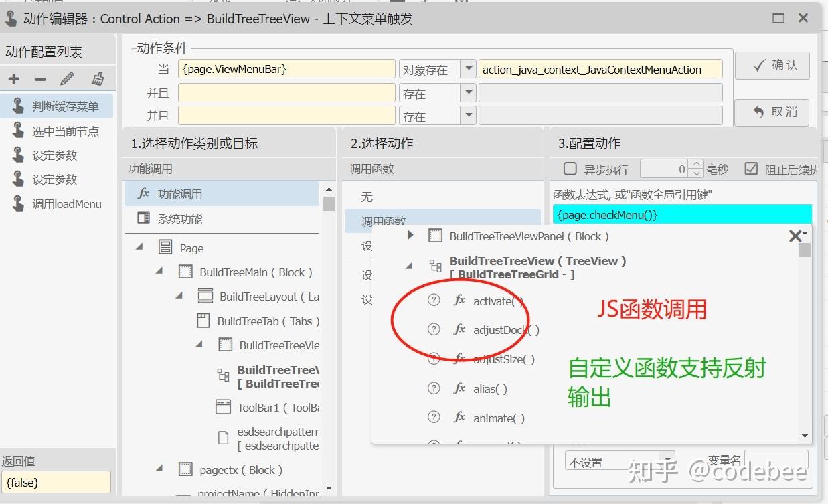Uncheck the 阻止后续执行 checkbox
This screenshot has width=828, height=504.
[752, 168]
